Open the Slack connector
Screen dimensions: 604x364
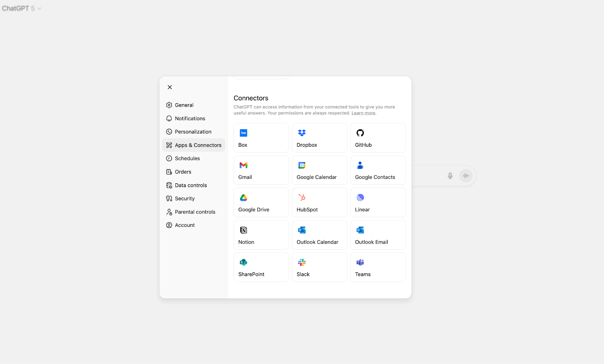point(319,267)
